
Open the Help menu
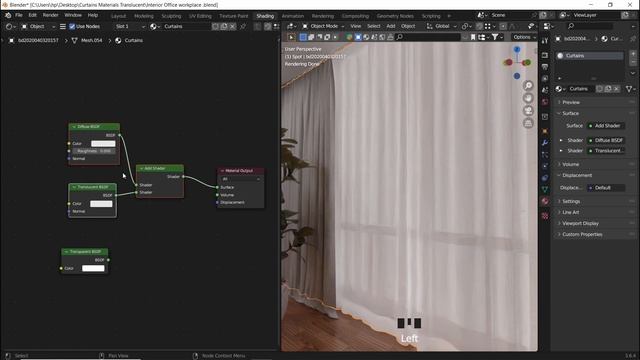pos(93,15)
